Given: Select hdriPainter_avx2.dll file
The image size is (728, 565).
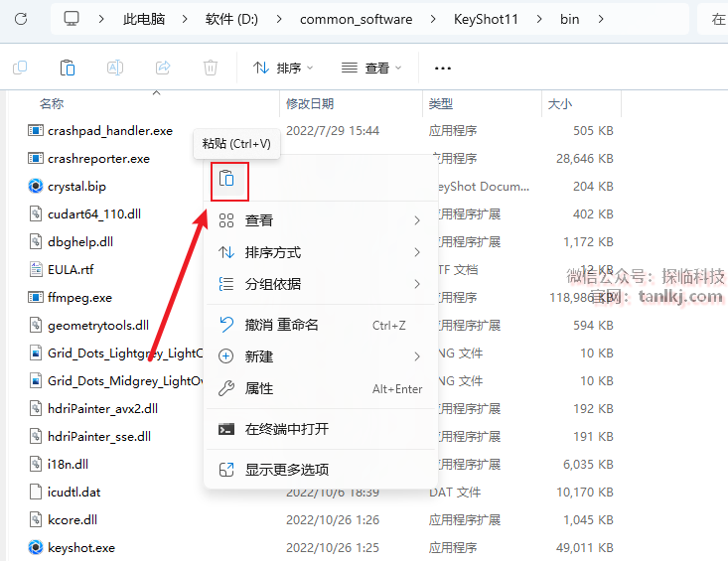Looking at the screenshot, I should click(x=102, y=409).
